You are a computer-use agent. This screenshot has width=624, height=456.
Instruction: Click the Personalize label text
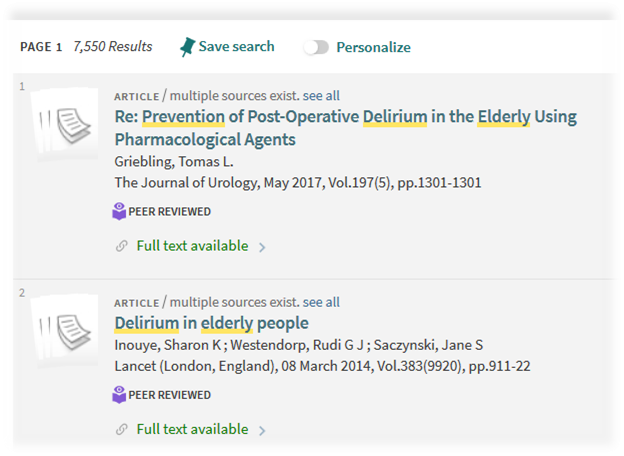[373, 47]
